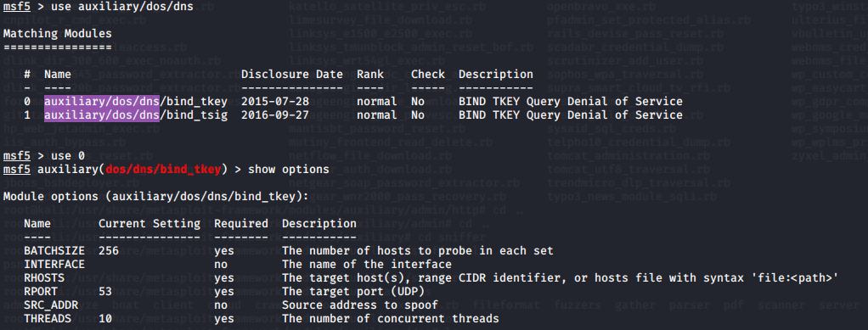Image resolution: width=868 pixels, height=330 pixels.
Task: Click the 'use auxiliary/dos/dns' command text
Action: click(x=122, y=7)
